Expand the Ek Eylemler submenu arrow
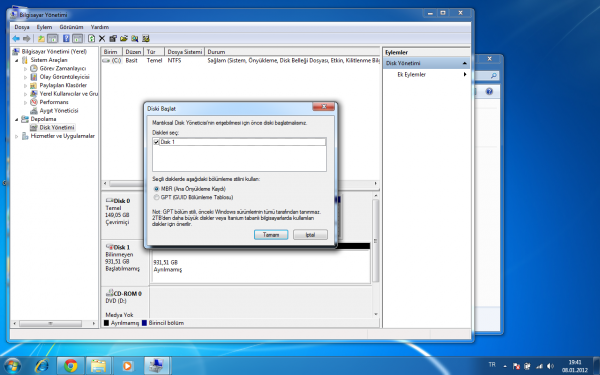The height and width of the screenshot is (375, 600). (465, 74)
